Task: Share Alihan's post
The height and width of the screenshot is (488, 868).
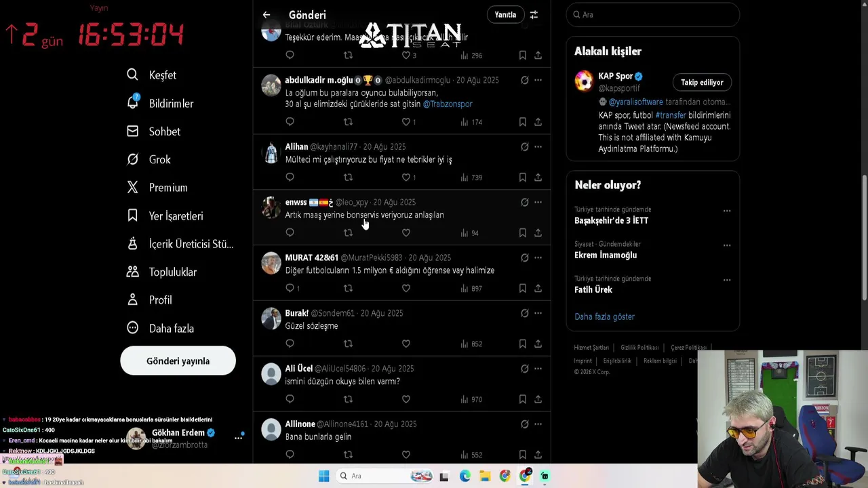Action: pyautogui.click(x=538, y=178)
